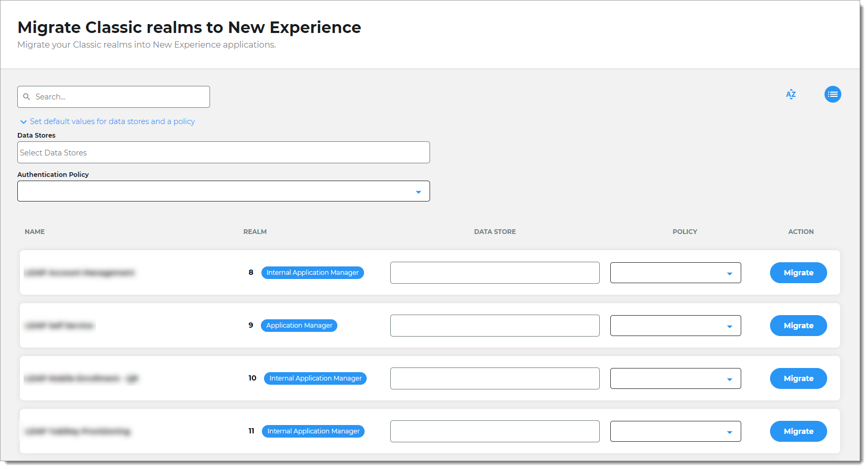Toggle the blue list view icon
The width and height of the screenshot is (868, 469).
[832, 94]
